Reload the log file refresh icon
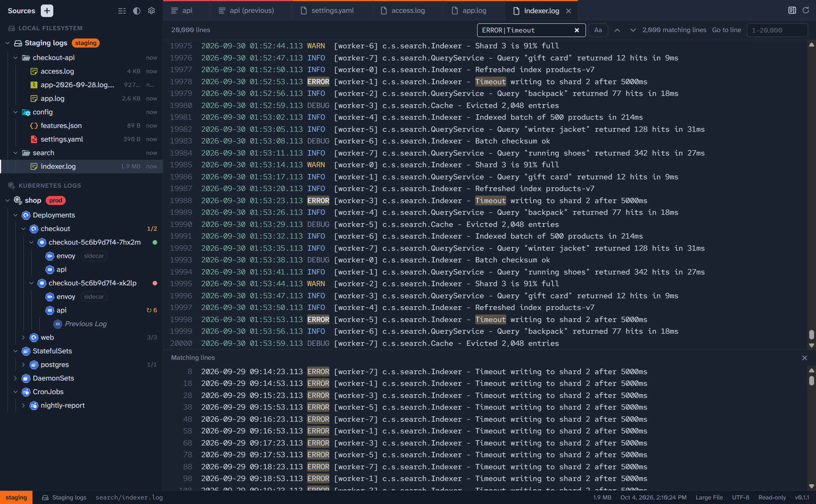Image resolution: width=816 pixels, height=504 pixels. (x=806, y=10)
